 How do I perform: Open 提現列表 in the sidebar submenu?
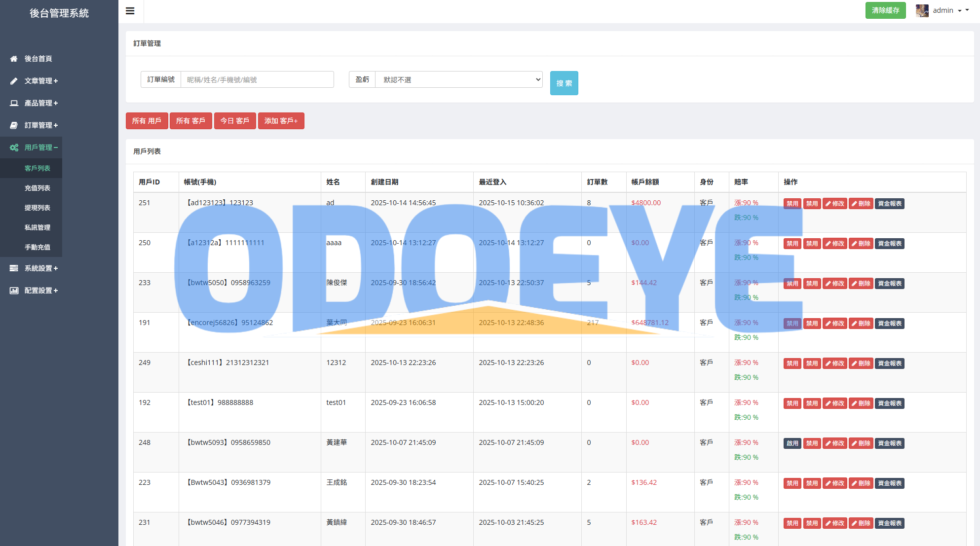[38, 208]
